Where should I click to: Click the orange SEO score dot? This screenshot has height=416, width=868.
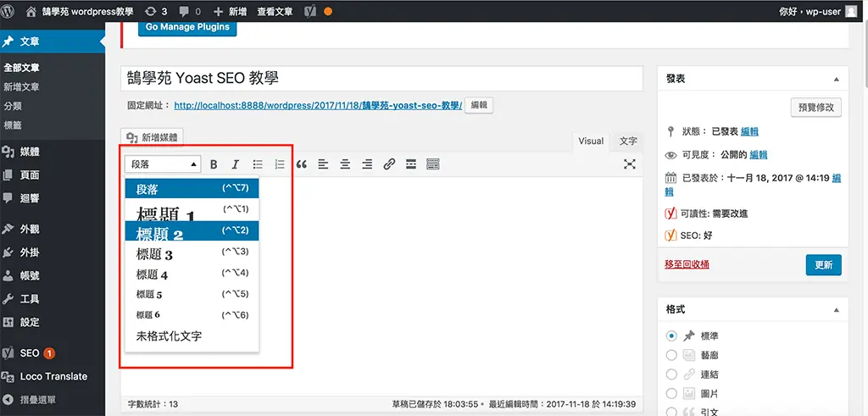[328, 11]
